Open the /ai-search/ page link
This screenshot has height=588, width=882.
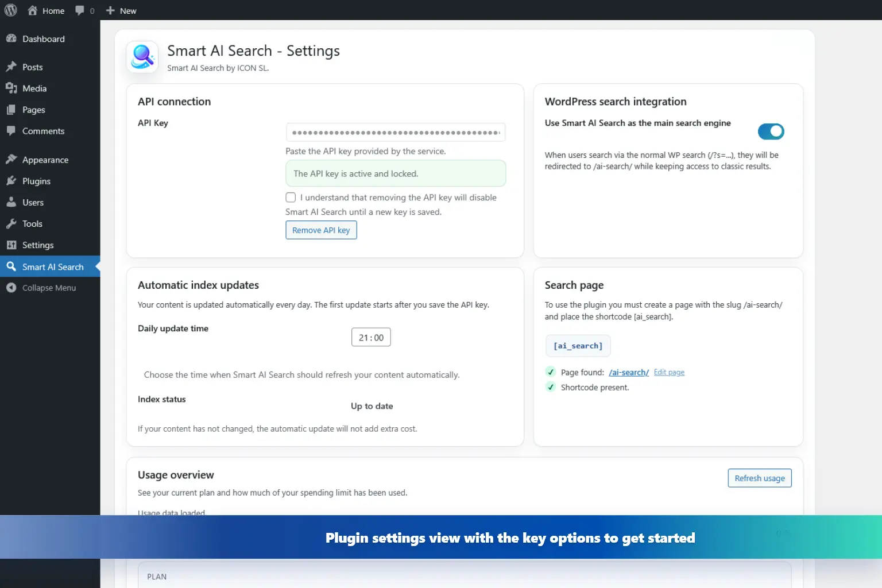tap(629, 372)
